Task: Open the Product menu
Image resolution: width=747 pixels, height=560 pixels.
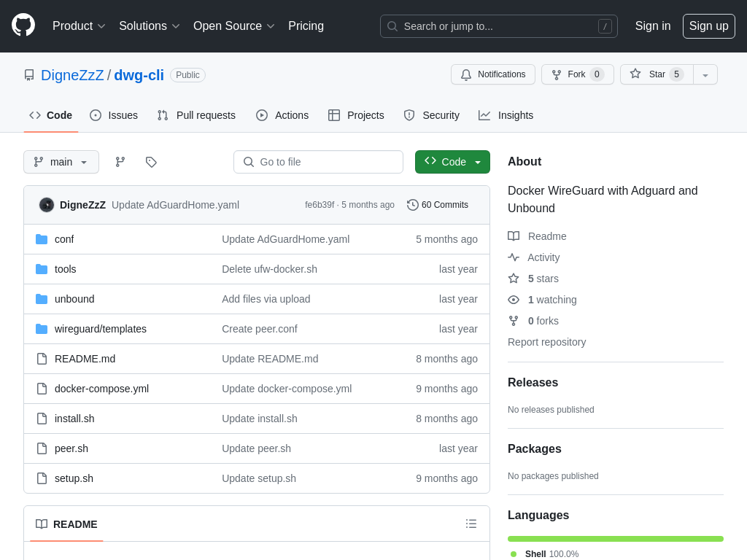Action: click(x=79, y=26)
